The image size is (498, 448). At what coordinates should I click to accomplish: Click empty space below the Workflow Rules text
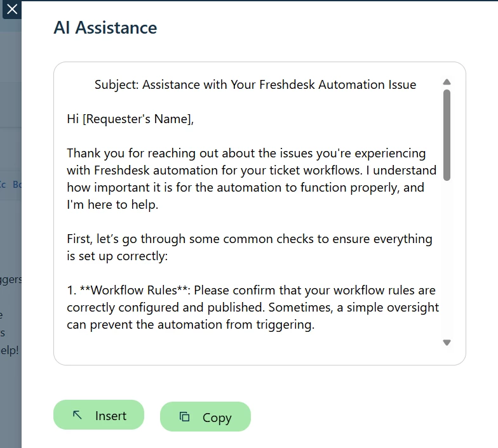251,346
